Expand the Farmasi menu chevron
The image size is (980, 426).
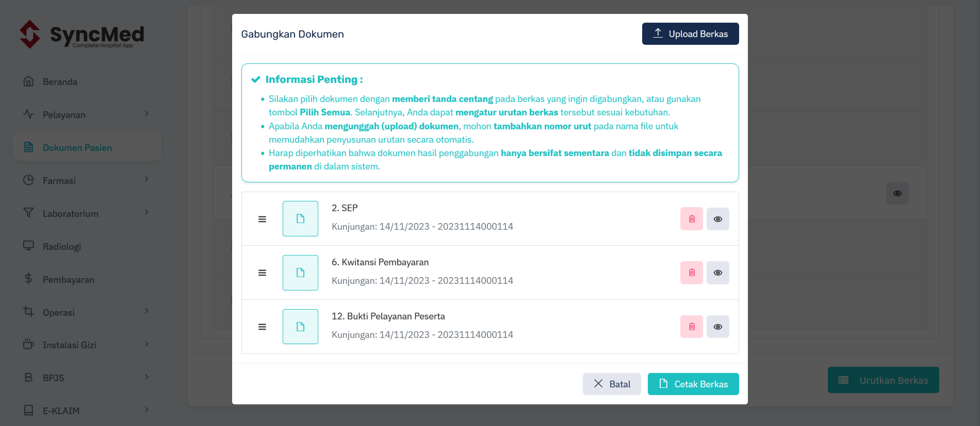146,179
